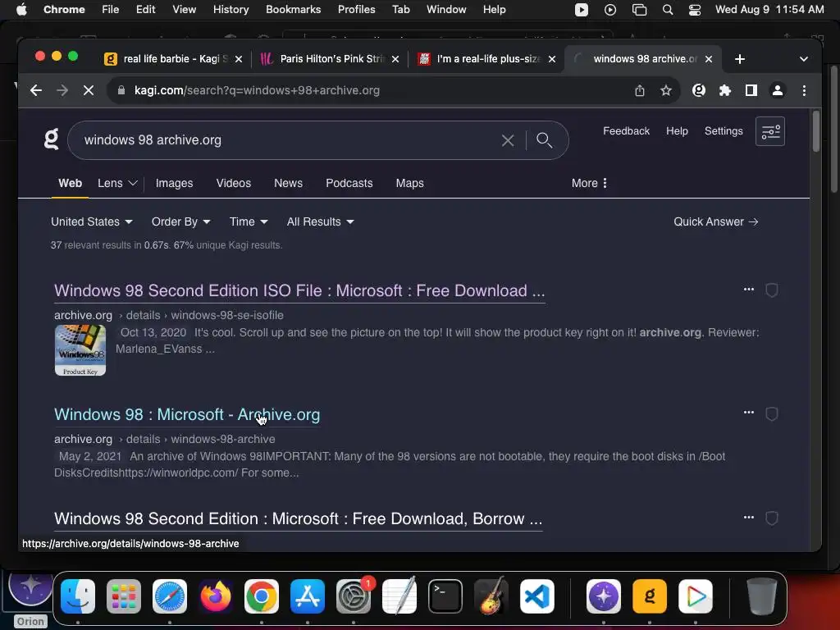Open the History menu in menu bar

tap(231, 10)
